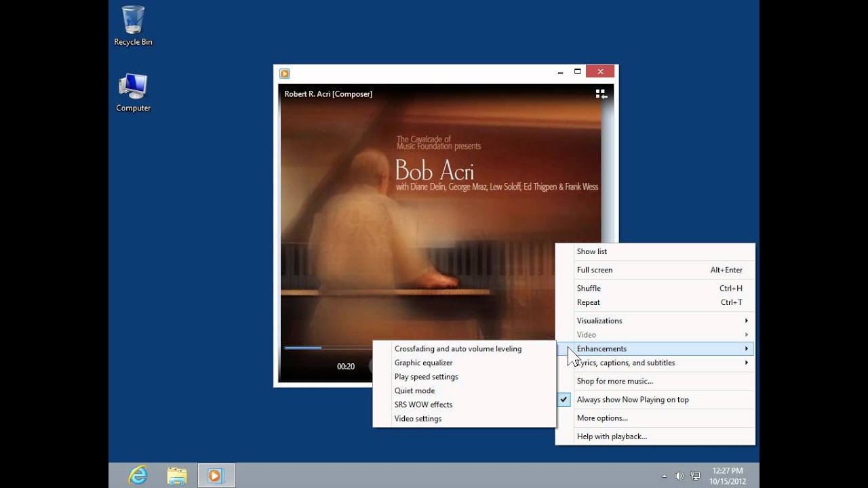The image size is (868, 488).
Task: Show hidden tray icons arrow
Action: [664, 476]
